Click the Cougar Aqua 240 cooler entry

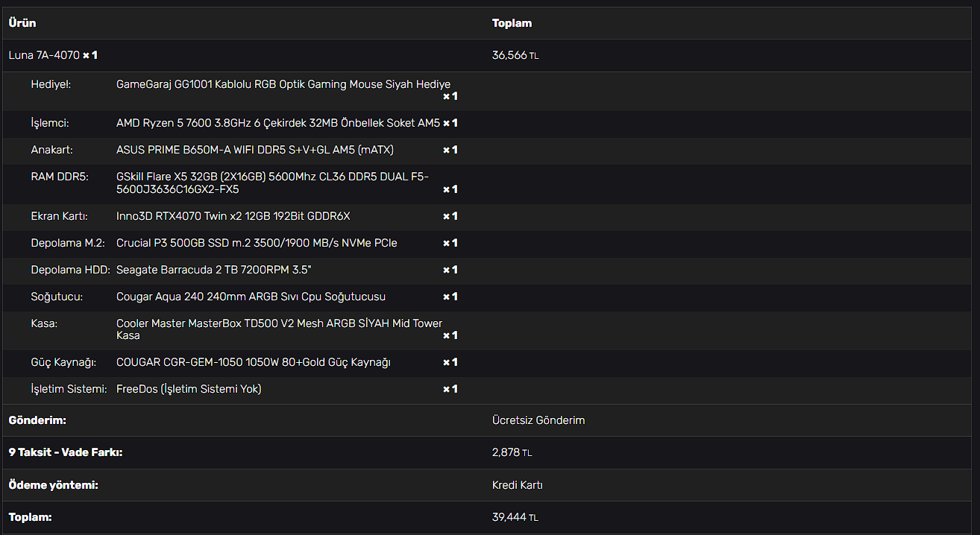click(x=251, y=297)
